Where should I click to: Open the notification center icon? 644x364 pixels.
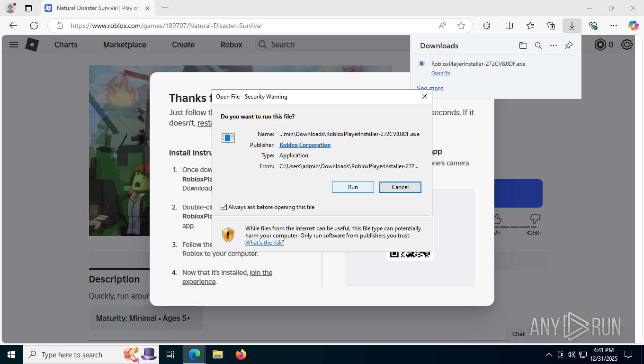tap(628, 355)
